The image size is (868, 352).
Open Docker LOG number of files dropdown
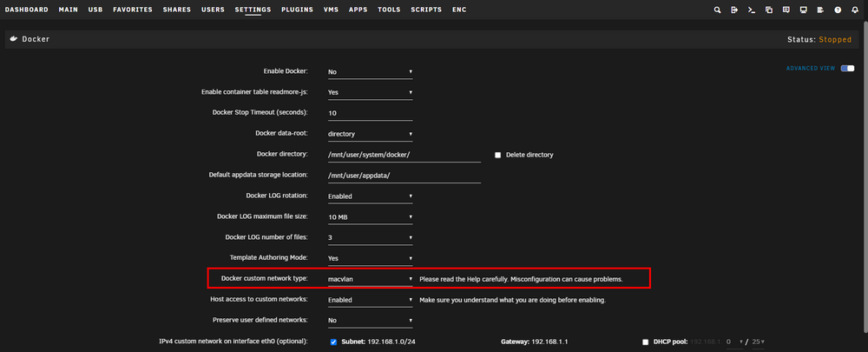(370, 238)
